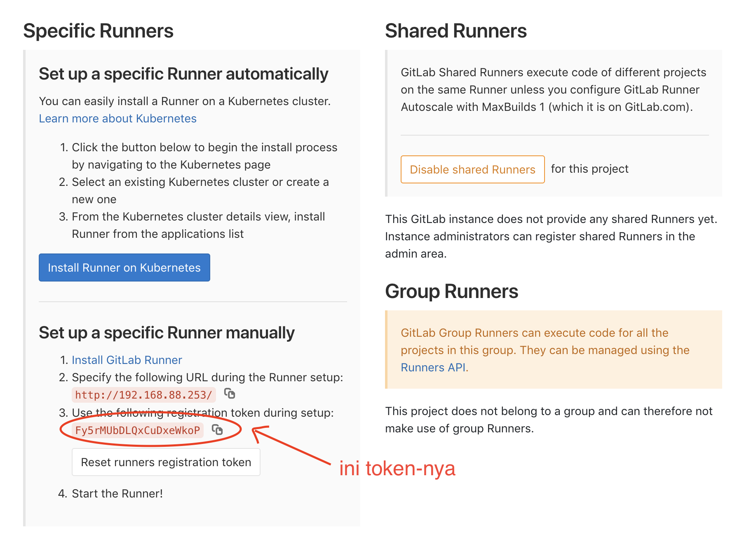Image resolution: width=756 pixels, height=535 pixels.
Task: Click 'Select an existing Kubernetes cluster' step text
Action: 200,190
